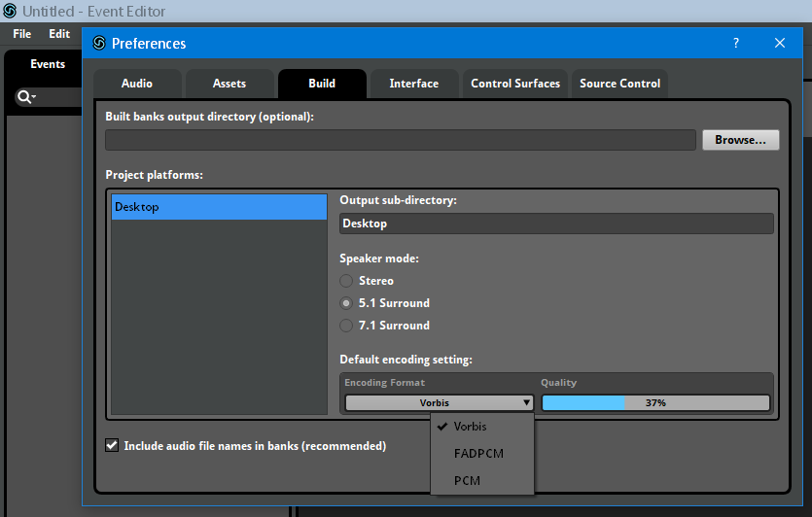The image size is (812, 517).
Task: Open the Control Surfaces tab
Action: [x=515, y=84]
